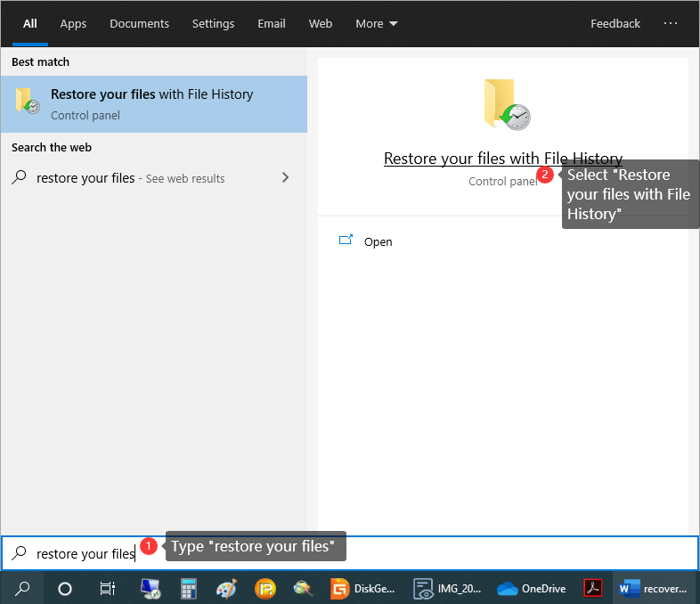Select the Best match File History result
The width and height of the screenshot is (700, 604).
coord(153,104)
